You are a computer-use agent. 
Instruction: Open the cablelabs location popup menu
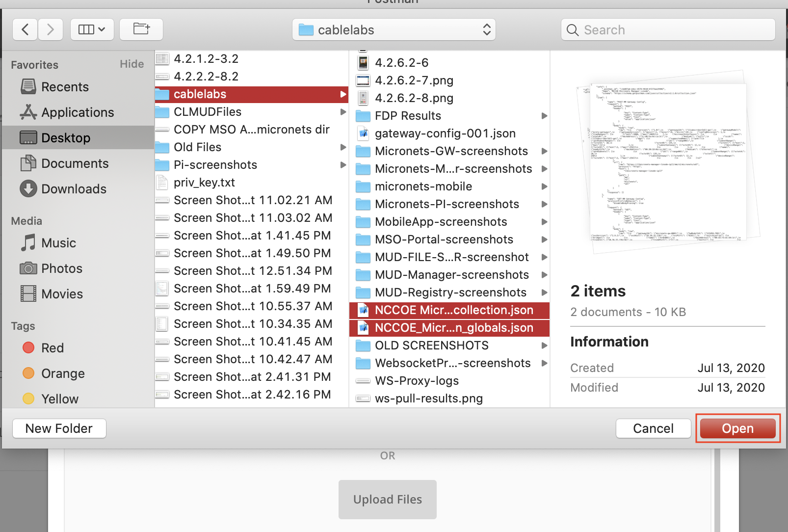pos(394,30)
